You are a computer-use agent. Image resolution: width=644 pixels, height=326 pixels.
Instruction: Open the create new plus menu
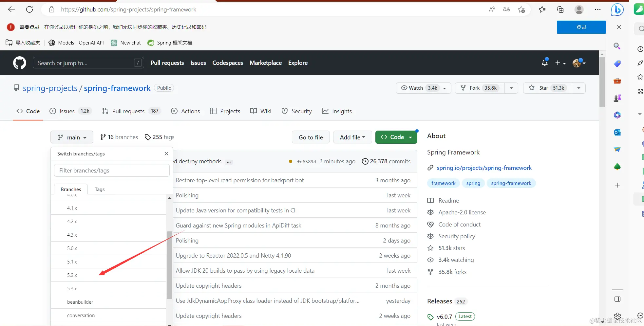[560, 63]
